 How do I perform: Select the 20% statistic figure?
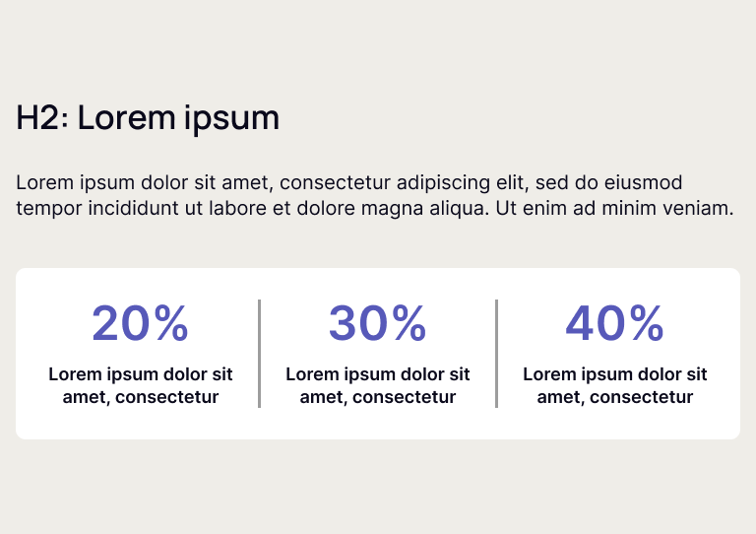click(140, 323)
